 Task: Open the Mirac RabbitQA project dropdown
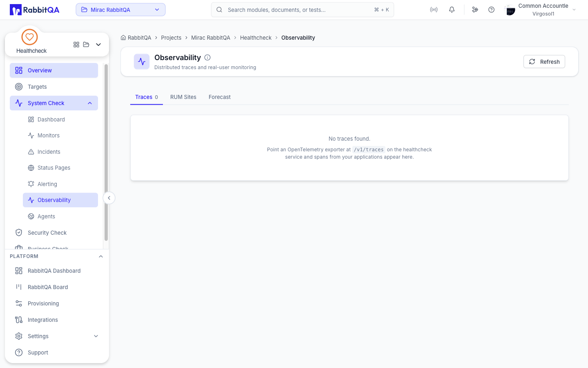click(120, 10)
